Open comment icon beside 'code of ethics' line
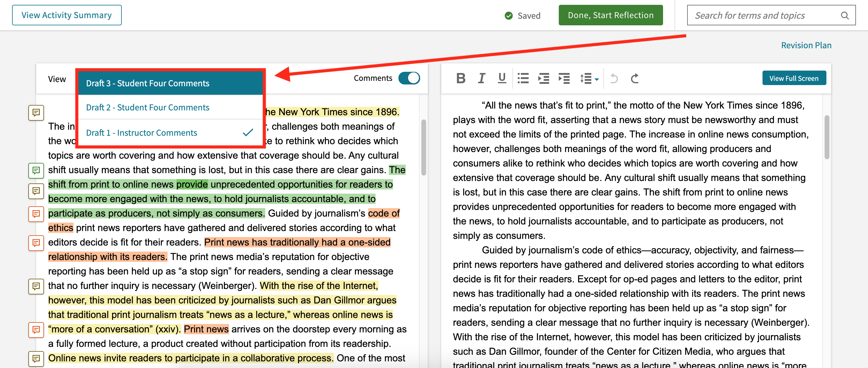The height and width of the screenshot is (368, 868). pyautogui.click(x=36, y=214)
